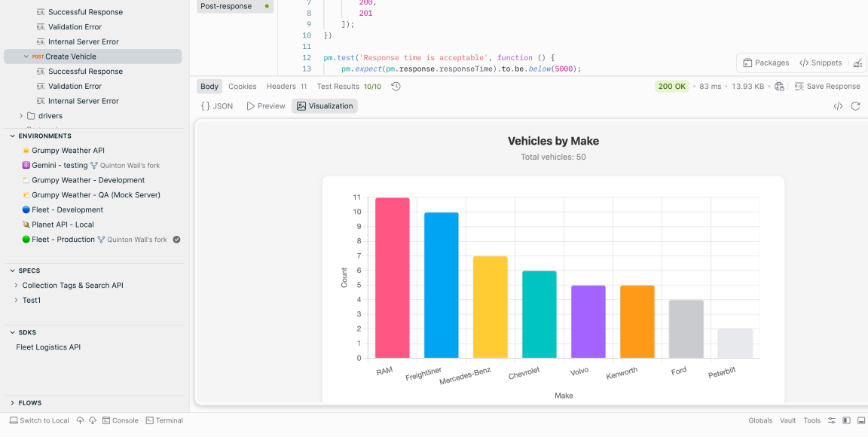868x437 pixels.
Task: Open Tools in the status bar
Action: 811,420
